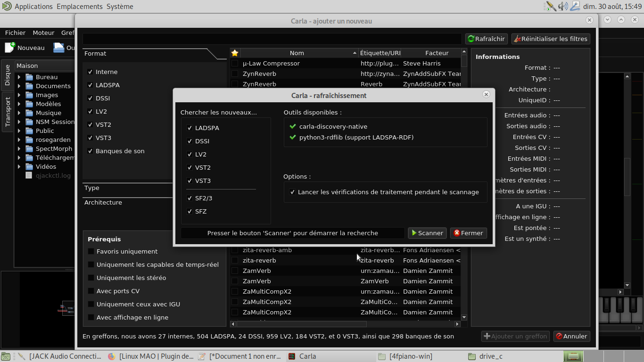Click the Facteur column header
This screenshot has height=362, width=644.
tap(437, 53)
